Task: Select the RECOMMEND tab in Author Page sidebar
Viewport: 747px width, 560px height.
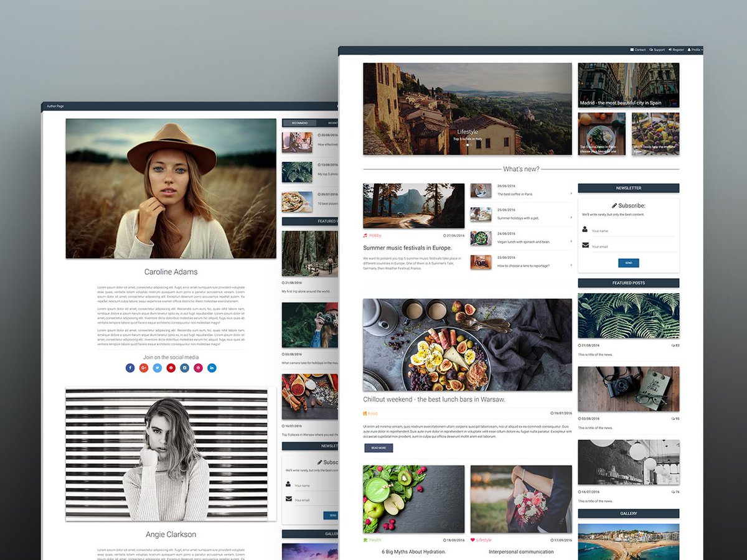Action: 299,123
